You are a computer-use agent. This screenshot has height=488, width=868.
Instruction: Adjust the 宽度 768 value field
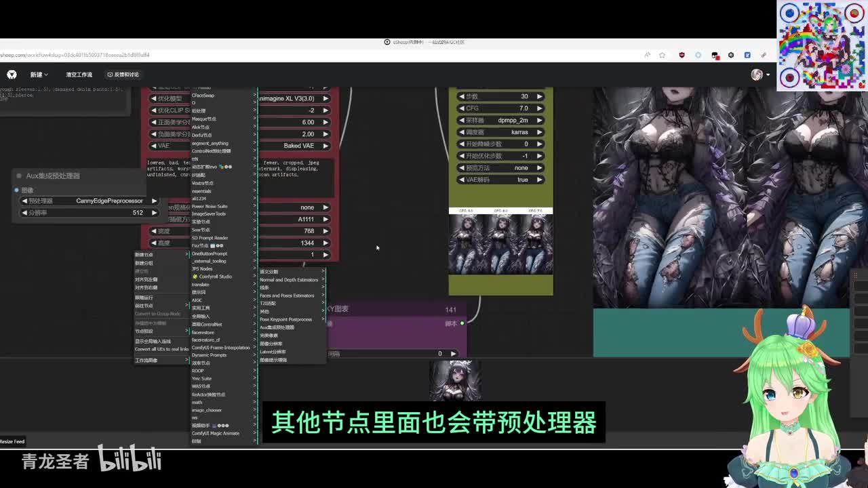point(298,231)
